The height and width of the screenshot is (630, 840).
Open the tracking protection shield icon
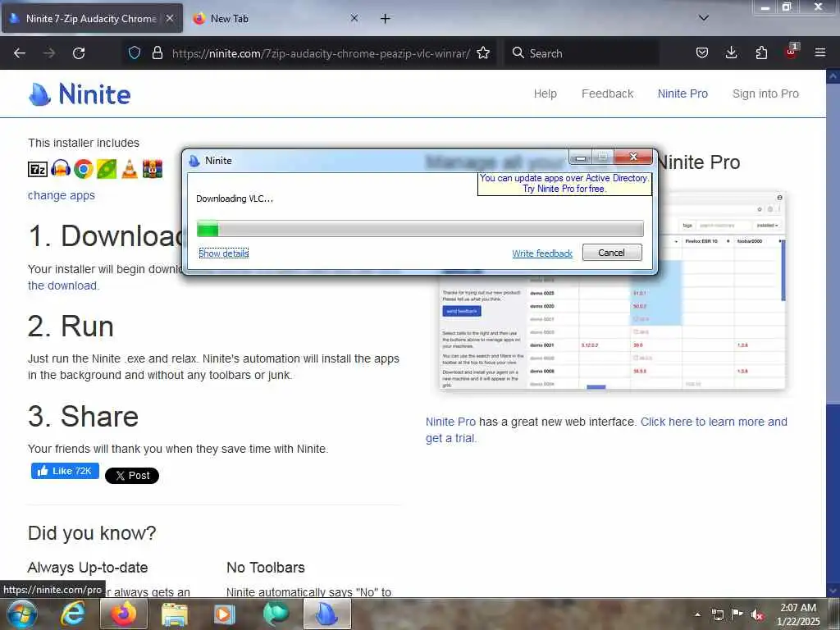(x=135, y=52)
